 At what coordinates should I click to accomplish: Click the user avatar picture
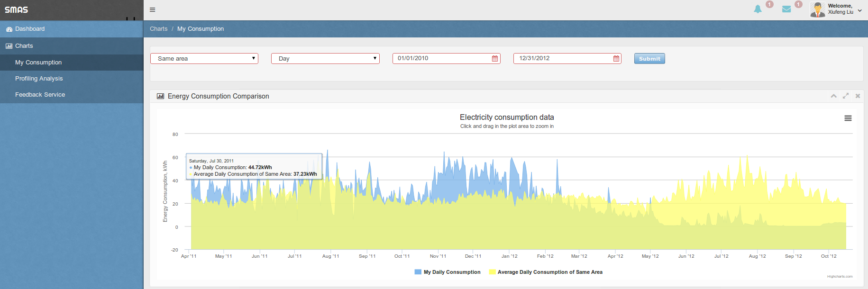[817, 9]
